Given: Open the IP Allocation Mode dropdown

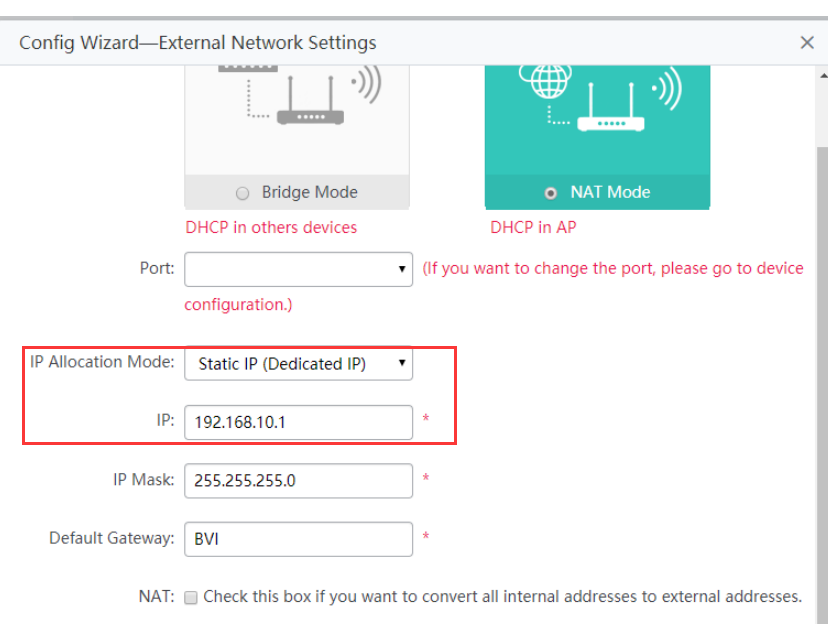Looking at the screenshot, I should (x=298, y=363).
